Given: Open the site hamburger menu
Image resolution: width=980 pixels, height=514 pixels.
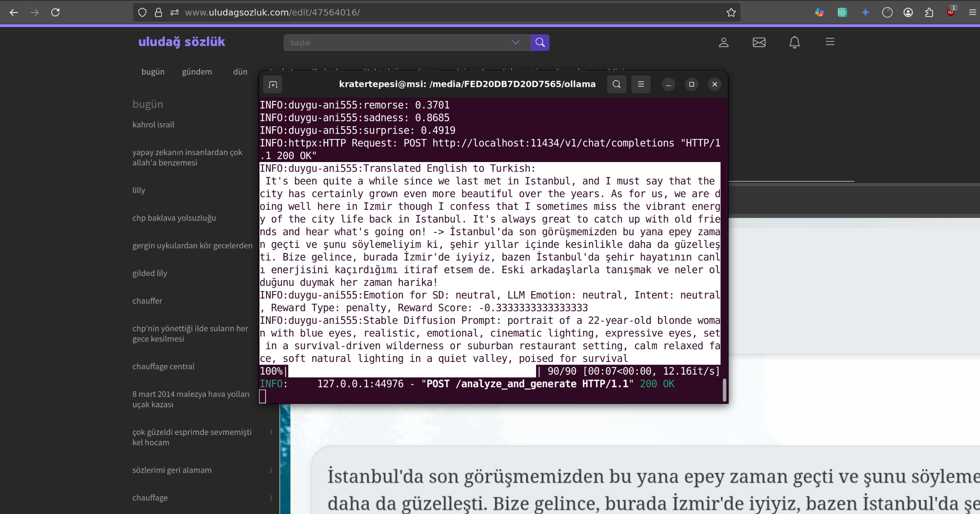Looking at the screenshot, I should 830,42.
